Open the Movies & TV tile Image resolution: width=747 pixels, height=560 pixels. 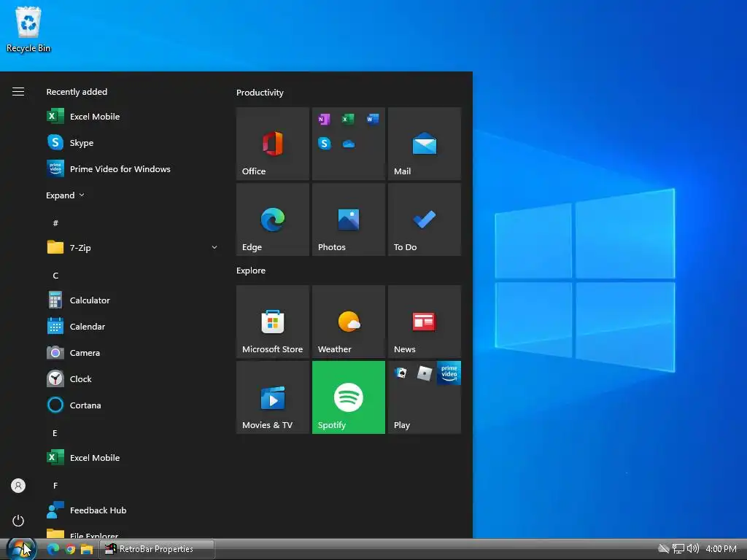click(x=273, y=397)
